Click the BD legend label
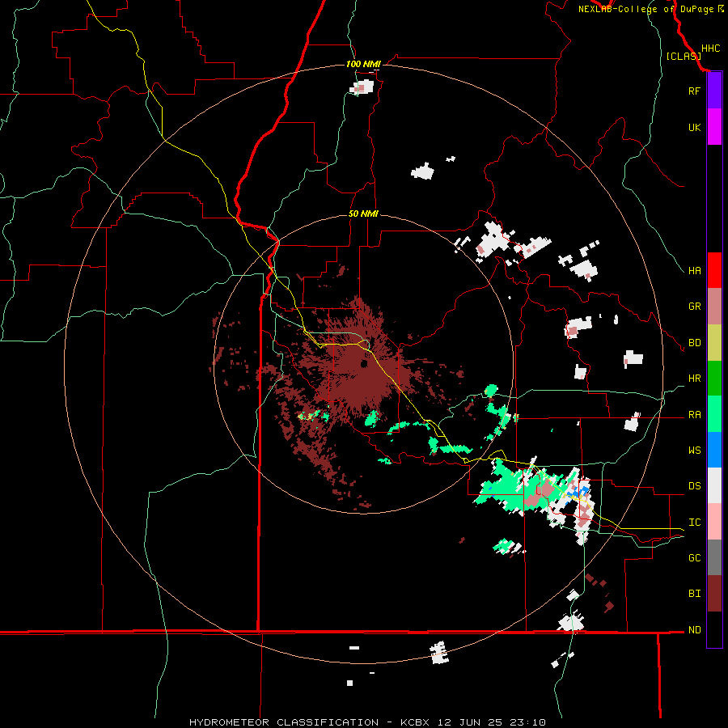 click(694, 343)
